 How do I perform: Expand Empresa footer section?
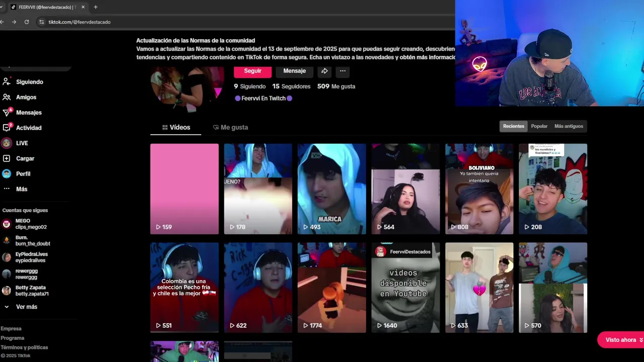[x=11, y=329]
